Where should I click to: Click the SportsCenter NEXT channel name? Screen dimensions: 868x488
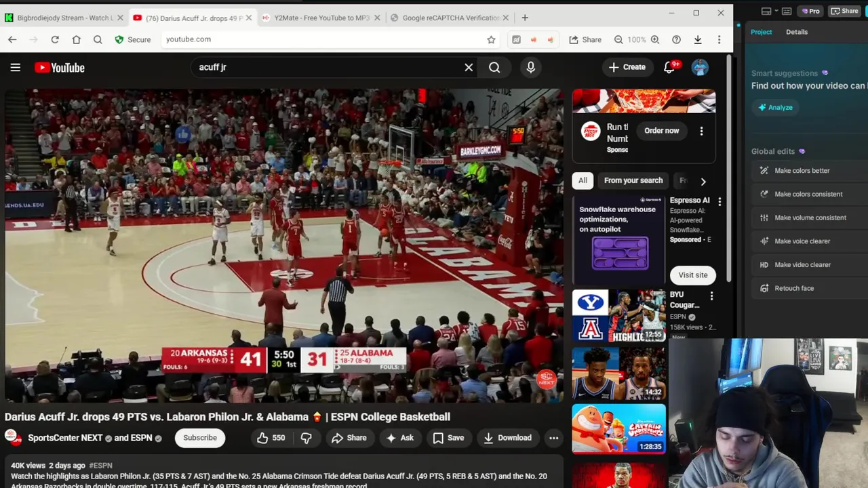[x=65, y=438]
